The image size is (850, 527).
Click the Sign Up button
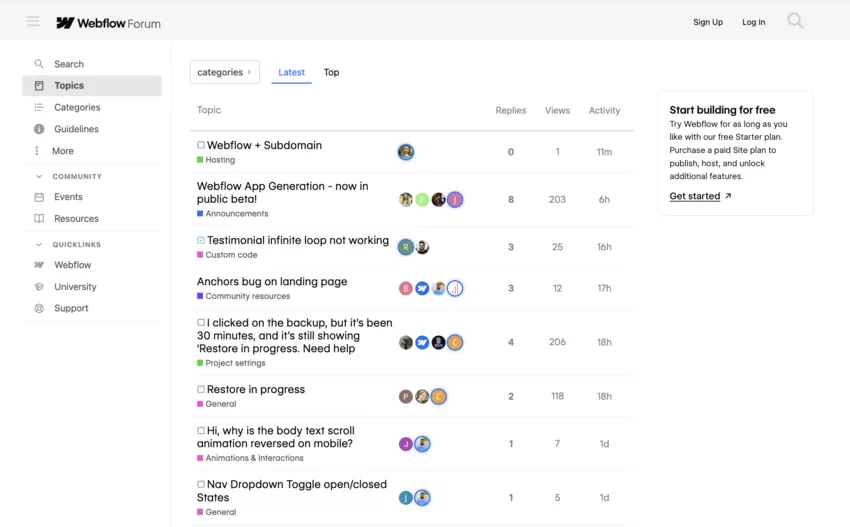coord(708,22)
